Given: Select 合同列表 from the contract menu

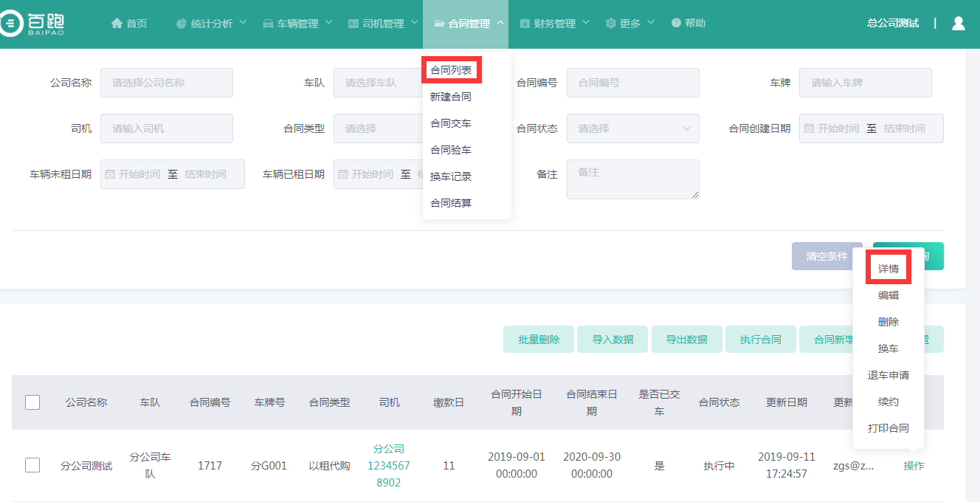Looking at the screenshot, I should [451, 70].
